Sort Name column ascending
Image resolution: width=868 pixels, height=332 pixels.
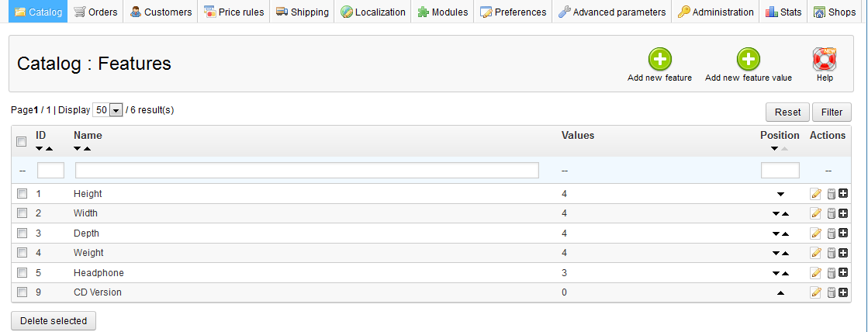click(87, 148)
